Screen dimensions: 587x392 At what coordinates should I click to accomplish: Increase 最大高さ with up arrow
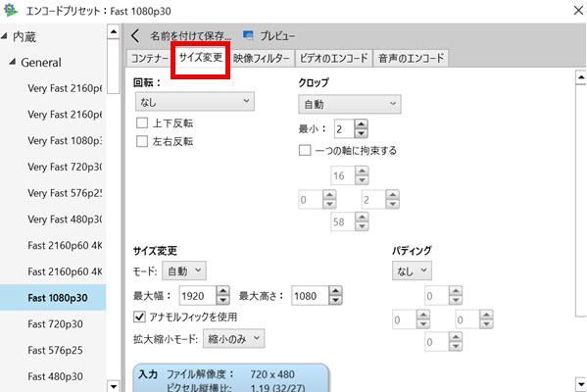click(335, 291)
